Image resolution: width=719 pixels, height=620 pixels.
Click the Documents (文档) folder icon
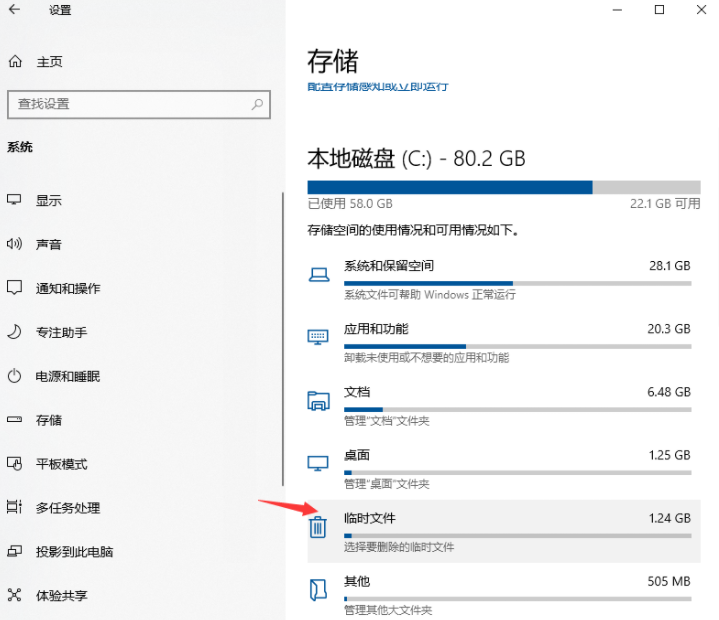(318, 401)
